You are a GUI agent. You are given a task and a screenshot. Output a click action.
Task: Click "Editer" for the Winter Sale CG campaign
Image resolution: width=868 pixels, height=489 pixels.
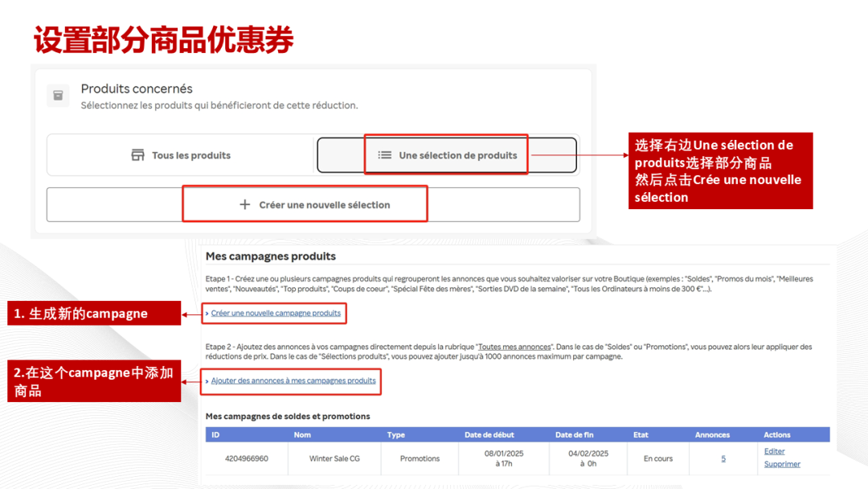click(x=773, y=451)
